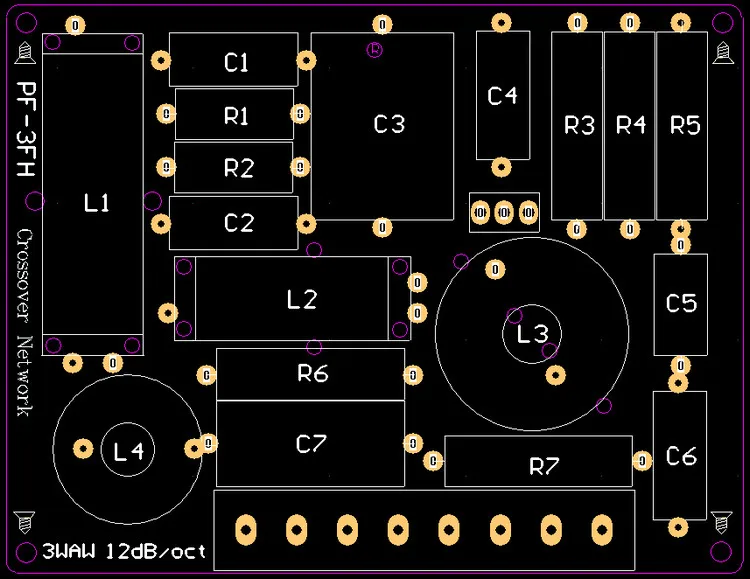This screenshot has height=579, width=750.
Task: Click the right pad of capacitor C2
Action: coord(306,223)
